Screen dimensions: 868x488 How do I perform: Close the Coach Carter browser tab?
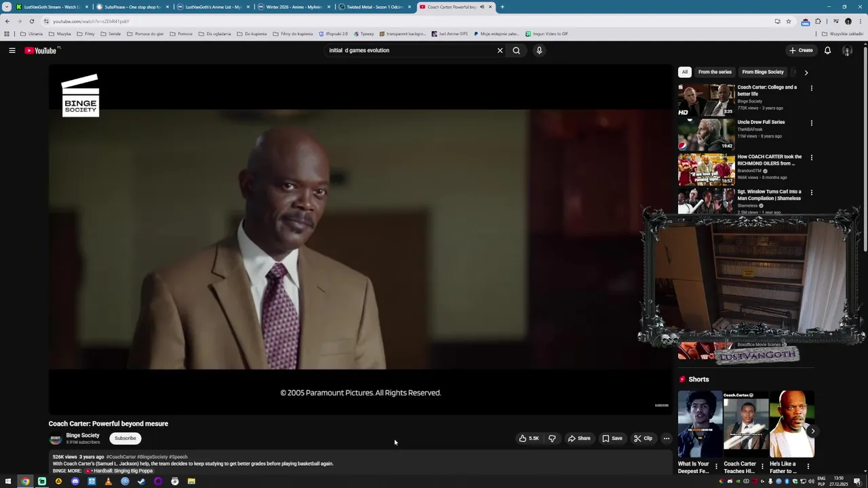[490, 7]
